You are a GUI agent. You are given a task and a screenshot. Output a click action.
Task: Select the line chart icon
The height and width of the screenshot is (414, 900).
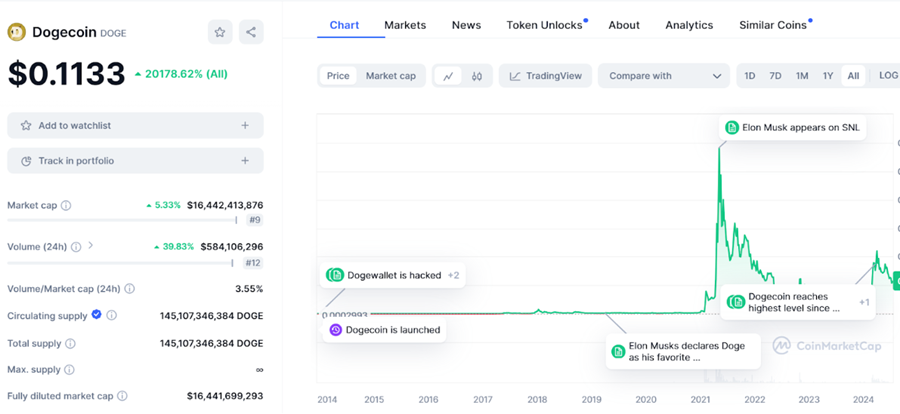click(x=449, y=76)
